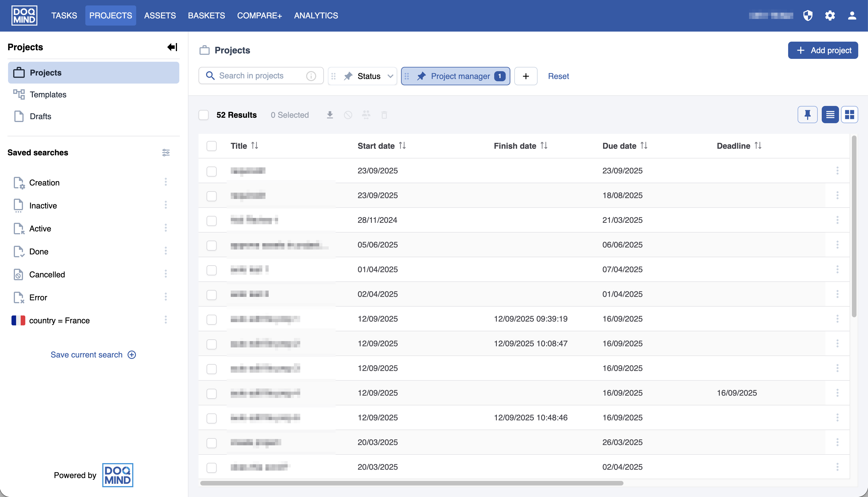Open options menu for Done saved search
The height and width of the screenshot is (497, 868).
pos(166,251)
